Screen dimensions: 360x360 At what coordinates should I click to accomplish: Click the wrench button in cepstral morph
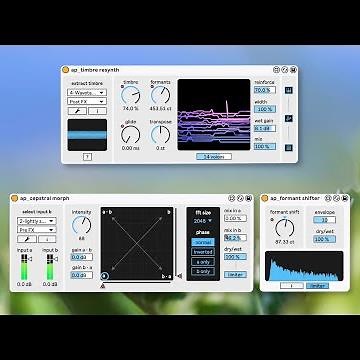click(27, 239)
